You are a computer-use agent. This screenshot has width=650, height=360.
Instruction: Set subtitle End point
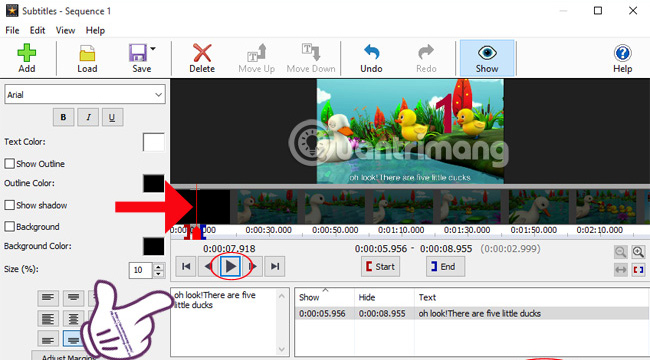pos(445,267)
